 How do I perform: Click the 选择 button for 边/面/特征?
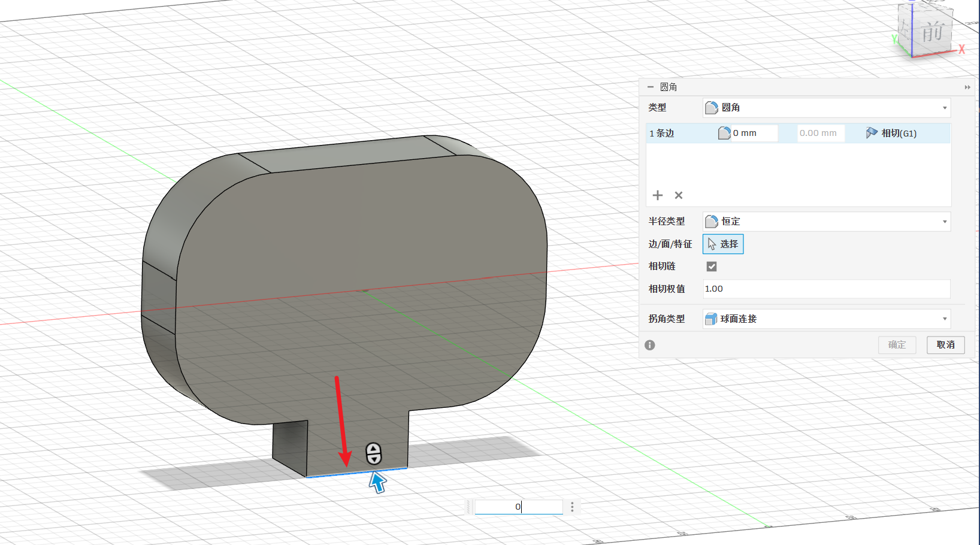pos(723,244)
